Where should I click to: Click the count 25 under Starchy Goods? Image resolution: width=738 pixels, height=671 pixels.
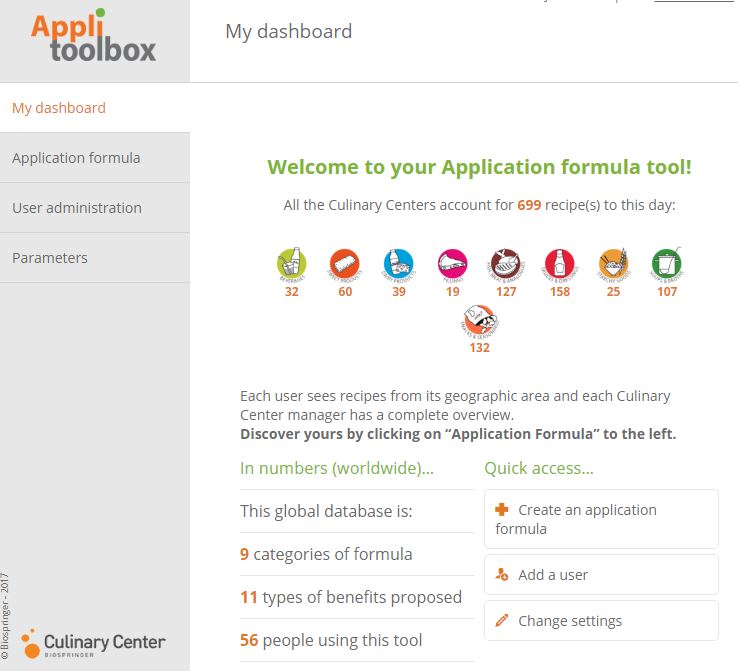pos(613,292)
